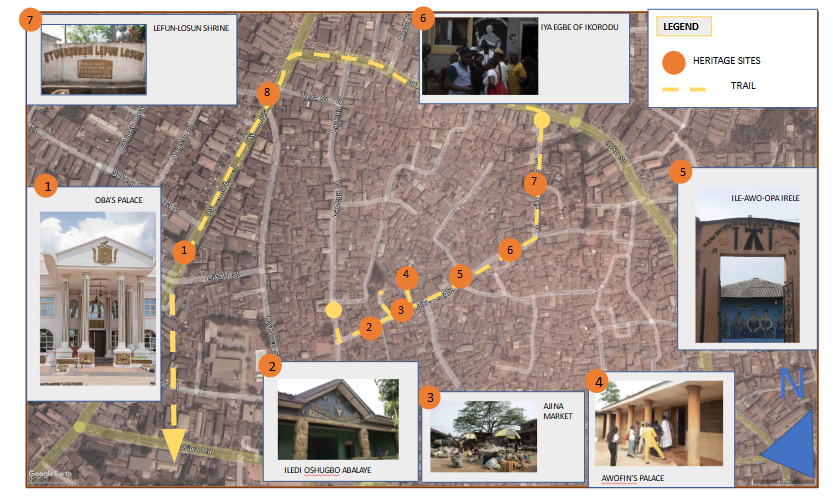Open the Awofin's Palace photo
833x498 pixels.
(x=659, y=423)
